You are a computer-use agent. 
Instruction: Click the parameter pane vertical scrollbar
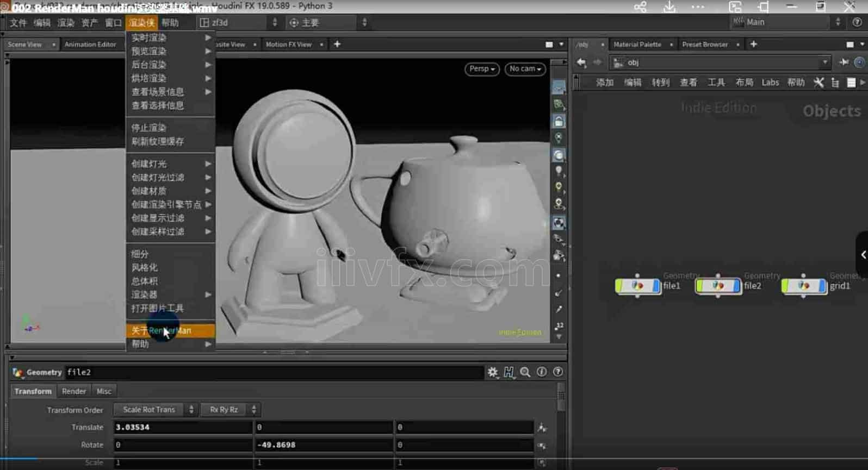561,397
